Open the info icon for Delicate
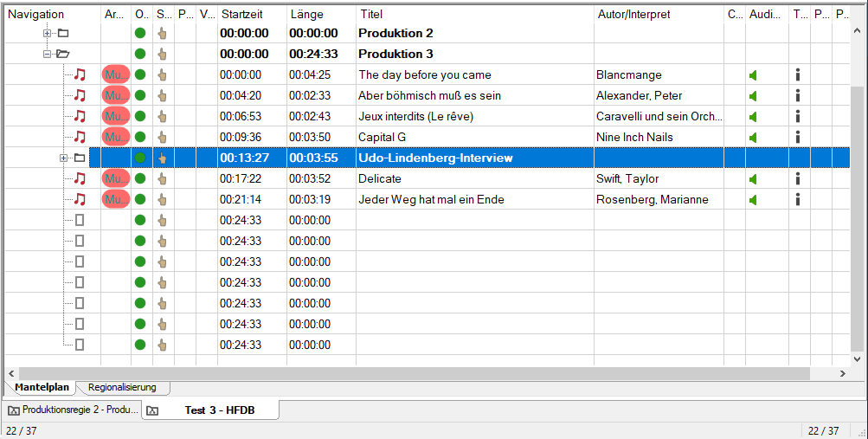Image resolution: width=868 pixels, height=439 pixels. (x=798, y=179)
